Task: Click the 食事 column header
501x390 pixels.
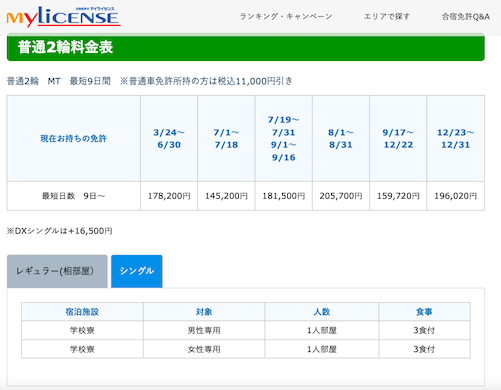Action: click(424, 312)
